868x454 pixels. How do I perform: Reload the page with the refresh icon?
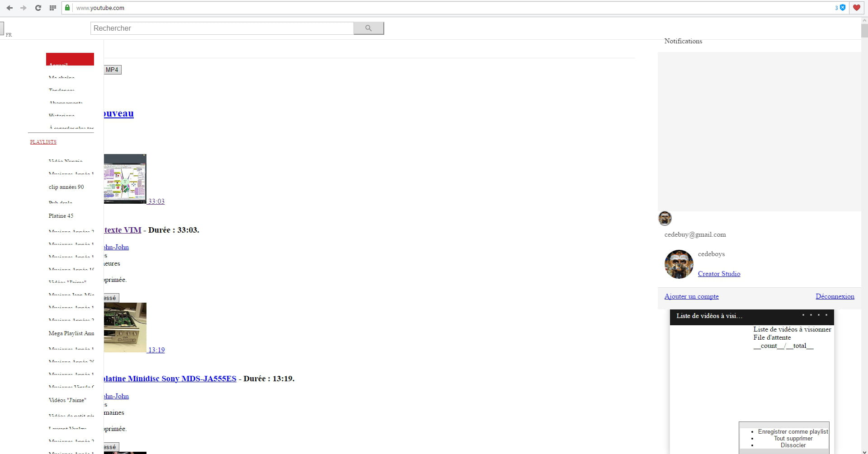(38, 8)
